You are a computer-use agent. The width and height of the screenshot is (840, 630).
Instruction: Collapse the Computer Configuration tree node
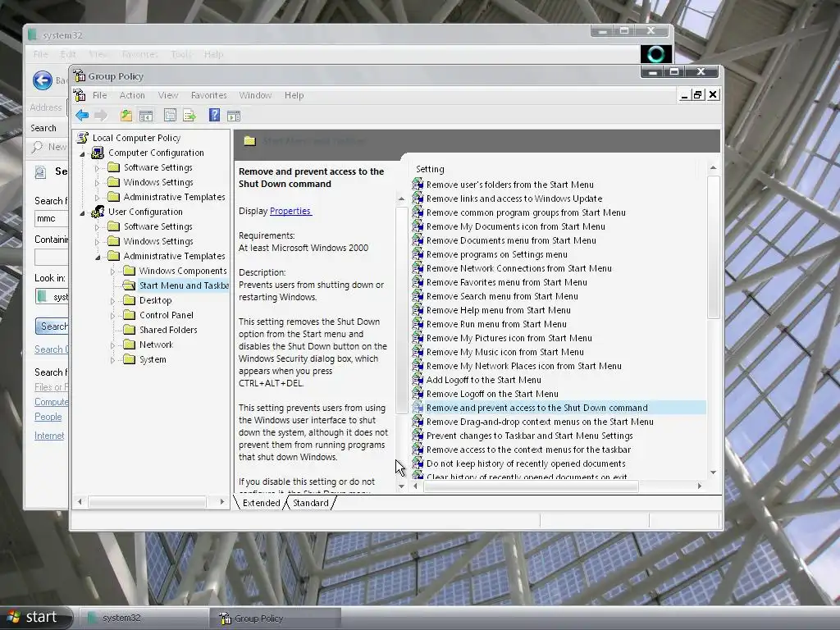click(x=83, y=153)
